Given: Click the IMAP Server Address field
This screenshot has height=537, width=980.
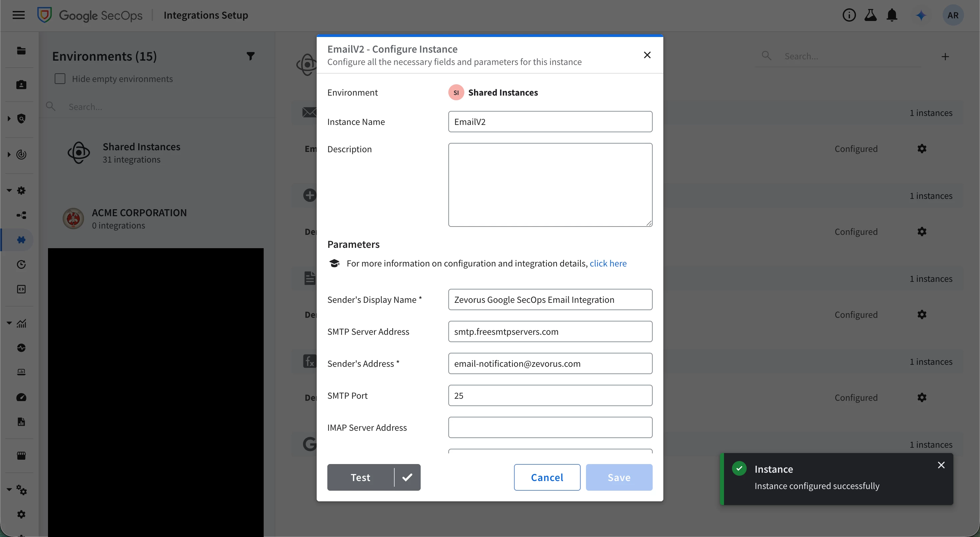Looking at the screenshot, I should coord(550,427).
